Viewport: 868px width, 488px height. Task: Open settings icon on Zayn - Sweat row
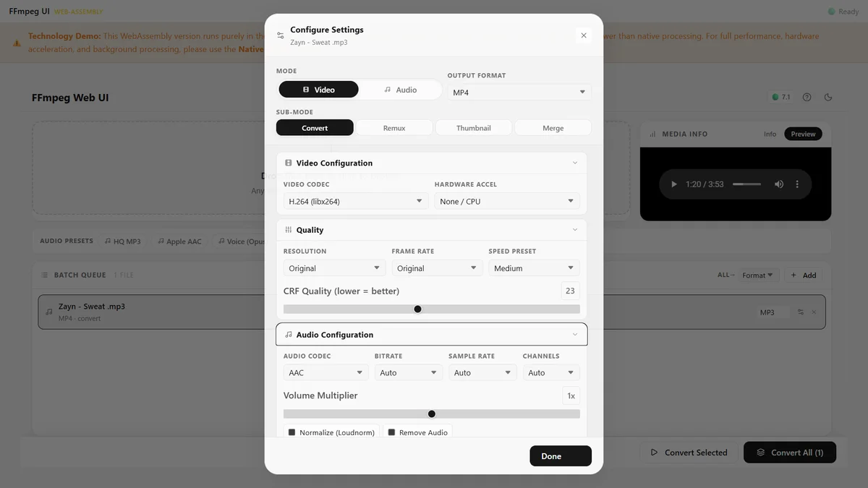click(x=801, y=312)
